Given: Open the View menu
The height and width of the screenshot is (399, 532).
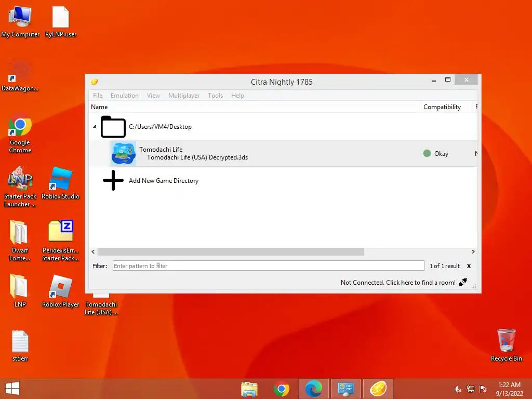Looking at the screenshot, I should pos(153,96).
